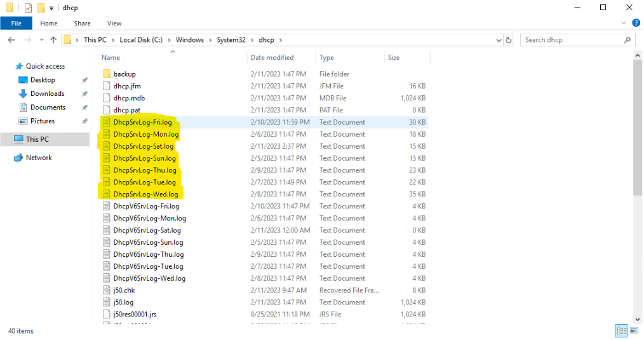Screen dimensions: 644x340
Task: Click DhcpV6SrvLog-Wed.log file icon
Action: [x=107, y=278]
